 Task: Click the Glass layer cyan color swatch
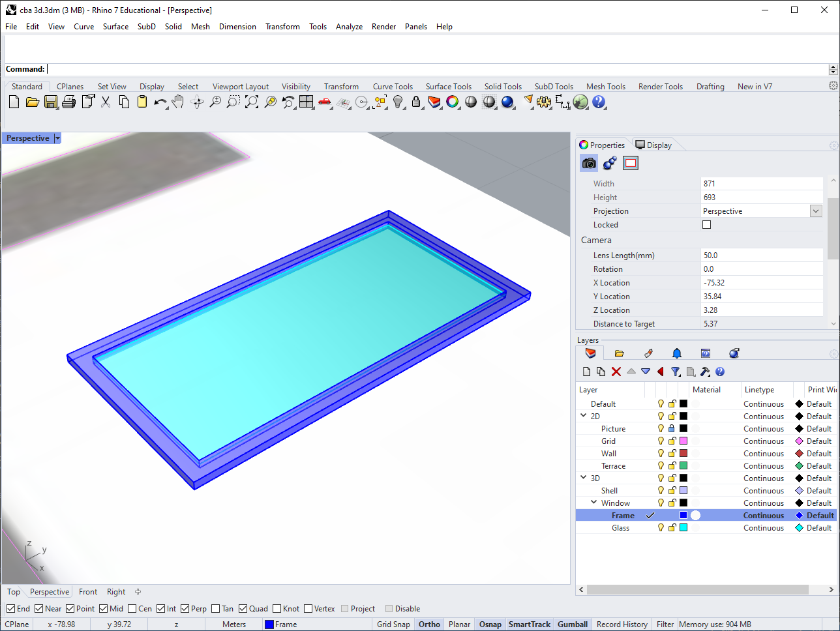[x=683, y=528]
